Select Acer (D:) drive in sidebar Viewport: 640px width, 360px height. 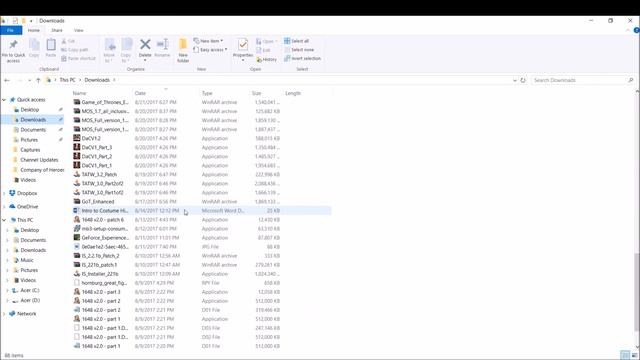pos(30,300)
